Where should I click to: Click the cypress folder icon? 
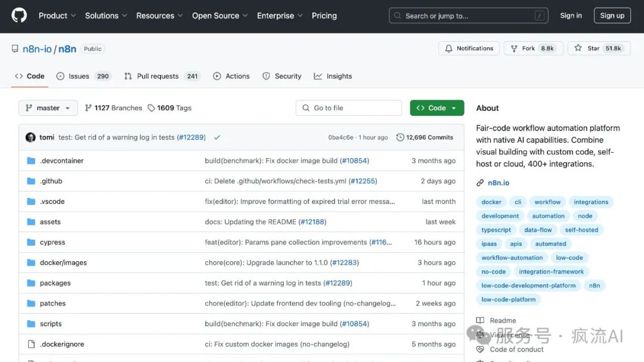31,242
